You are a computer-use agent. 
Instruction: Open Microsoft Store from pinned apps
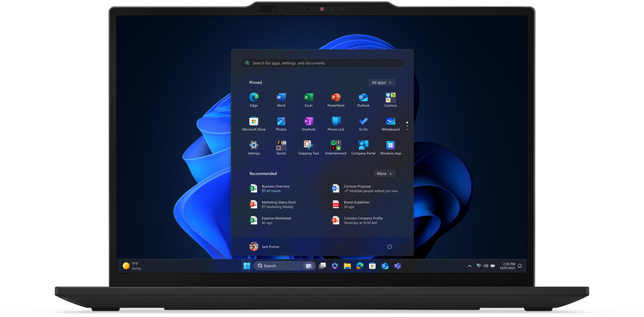click(x=254, y=122)
